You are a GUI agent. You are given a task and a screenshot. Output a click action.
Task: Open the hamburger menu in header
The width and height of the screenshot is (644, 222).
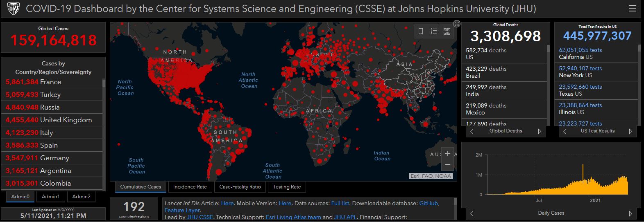click(633, 8)
